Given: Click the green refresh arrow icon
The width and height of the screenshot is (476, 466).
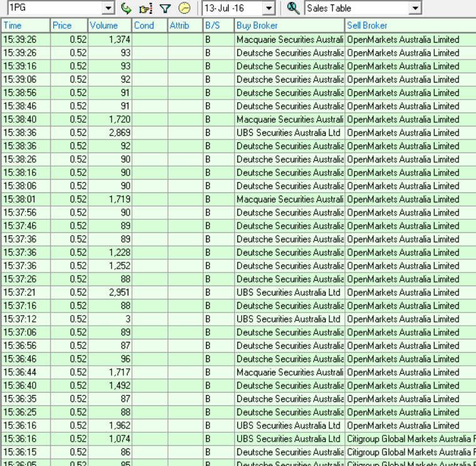Looking at the screenshot, I should tap(126, 8).
